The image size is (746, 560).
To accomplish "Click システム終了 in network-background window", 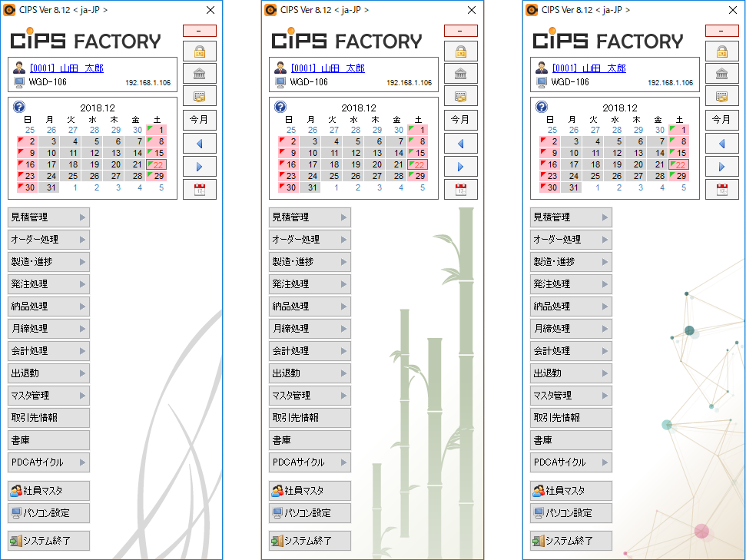I will point(571,541).
